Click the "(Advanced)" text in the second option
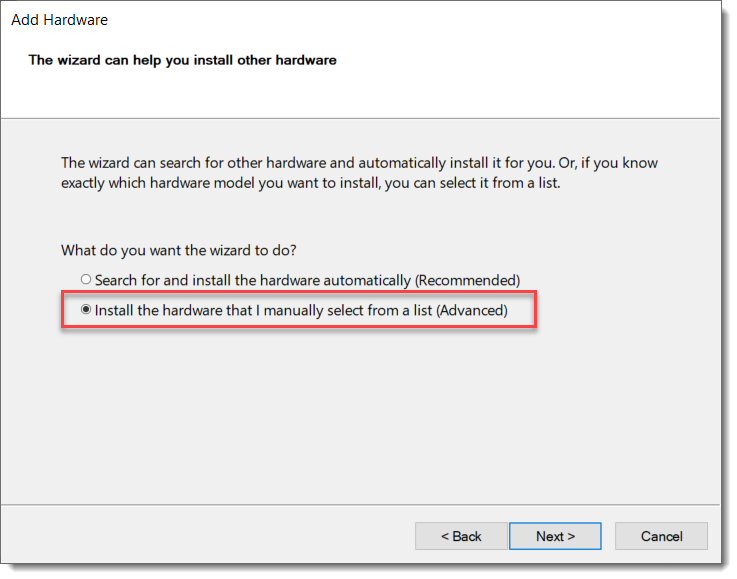The height and width of the screenshot is (579, 737). (x=472, y=311)
